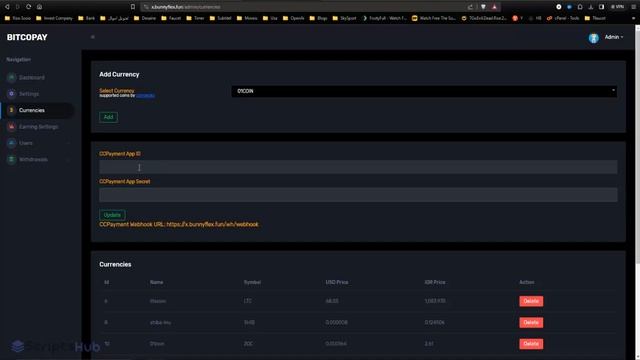Image resolution: width=640 pixels, height=360 pixels.
Task: Go to Settings in navigation
Action: click(x=29, y=93)
